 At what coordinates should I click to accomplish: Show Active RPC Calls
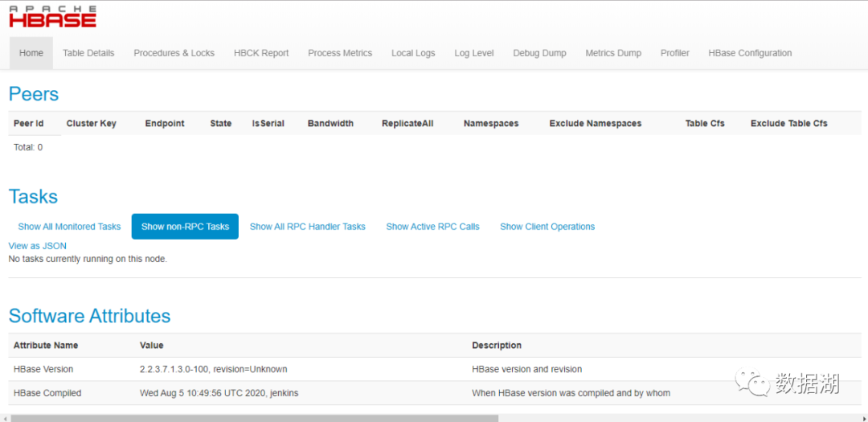[x=432, y=227]
